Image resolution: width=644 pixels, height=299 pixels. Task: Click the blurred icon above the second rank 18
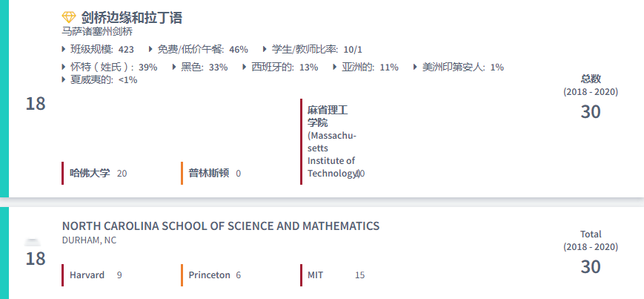(x=32, y=243)
